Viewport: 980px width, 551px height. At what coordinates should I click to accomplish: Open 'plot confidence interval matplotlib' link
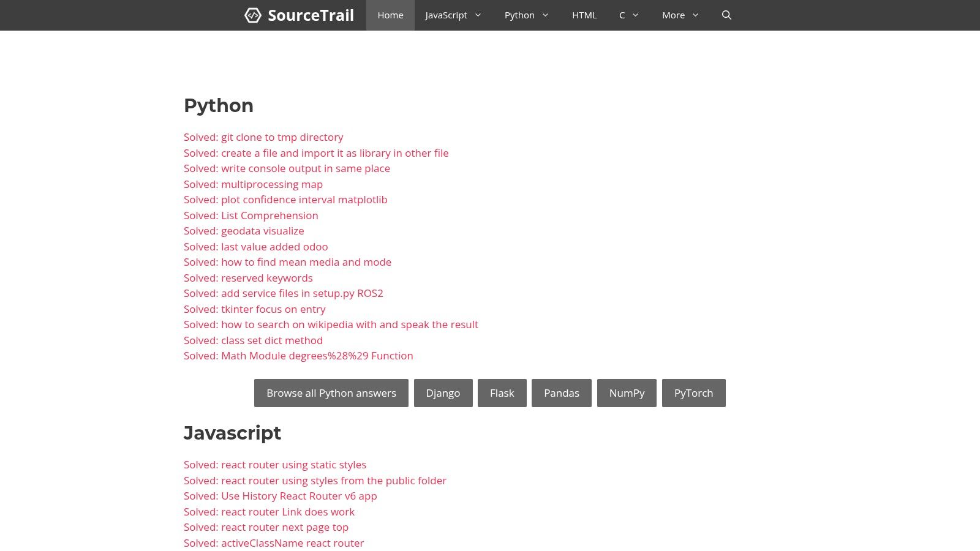[285, 200]
